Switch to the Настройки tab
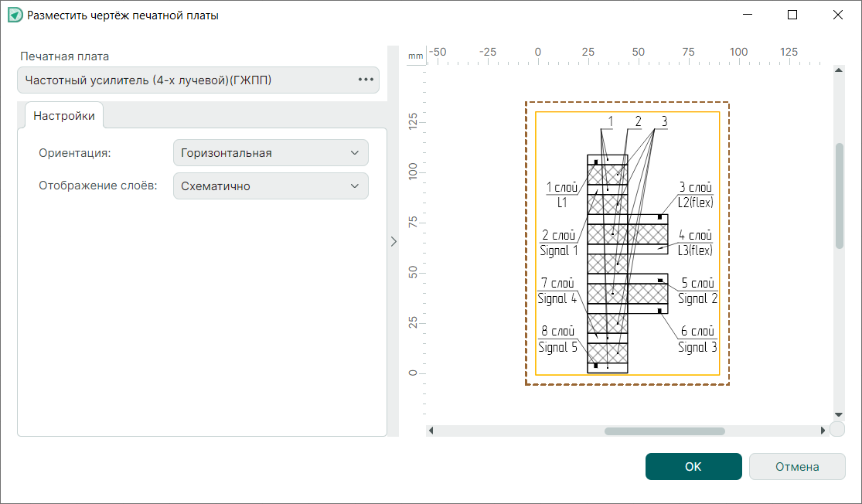This screenshot has width=862, height=504. 64,116
